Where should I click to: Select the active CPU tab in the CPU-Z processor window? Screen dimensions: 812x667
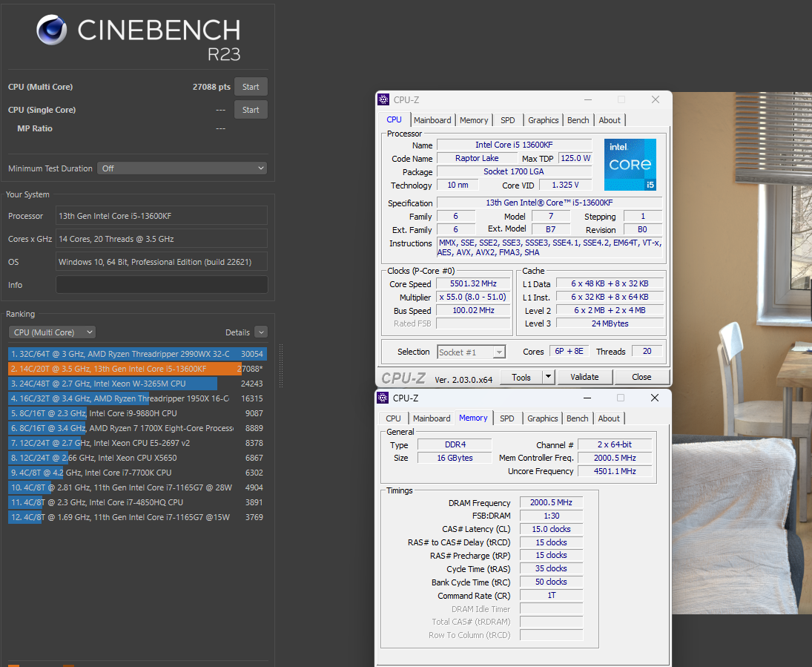tap(394, 119)
